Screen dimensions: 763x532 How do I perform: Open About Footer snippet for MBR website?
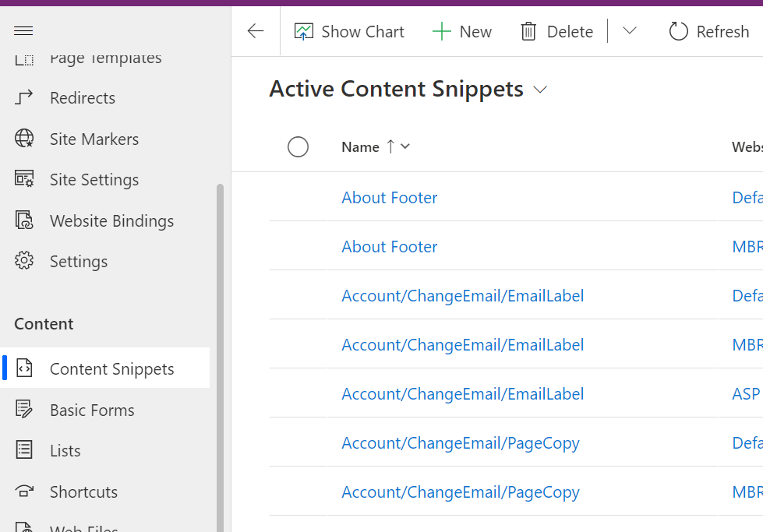point(389,247)
